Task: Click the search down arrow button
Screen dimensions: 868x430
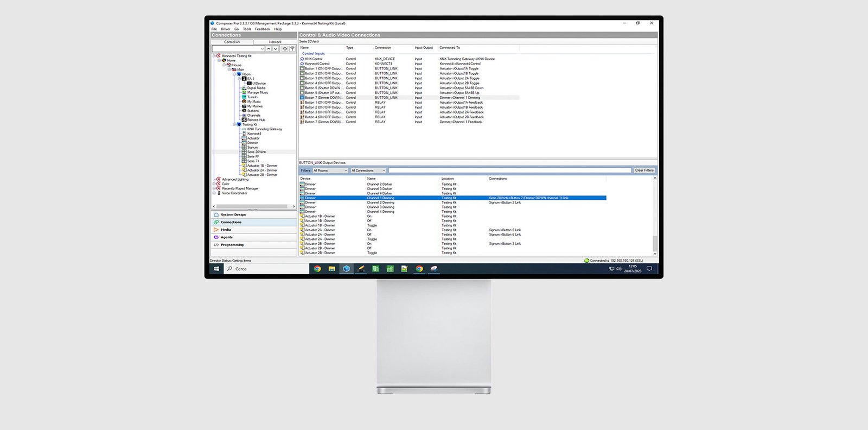Action: tap(276, 49)
